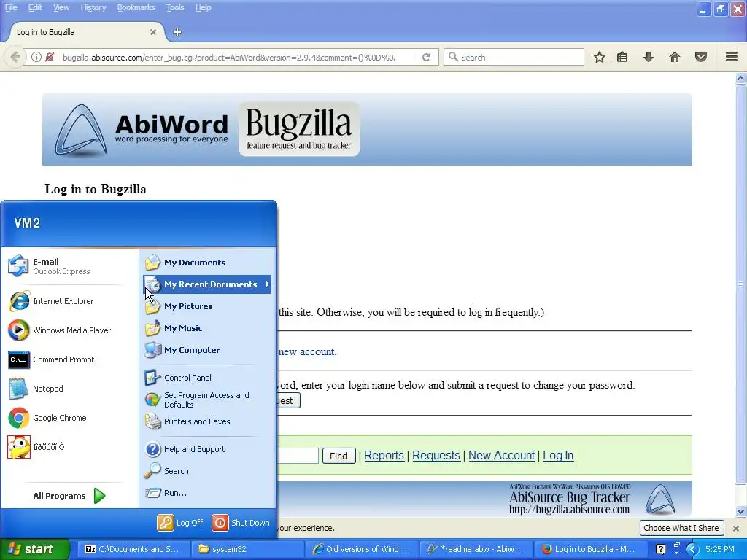Close the Log in to Bugzilla tab
Viewport: 747px width, 560px height.
[153, 32]
